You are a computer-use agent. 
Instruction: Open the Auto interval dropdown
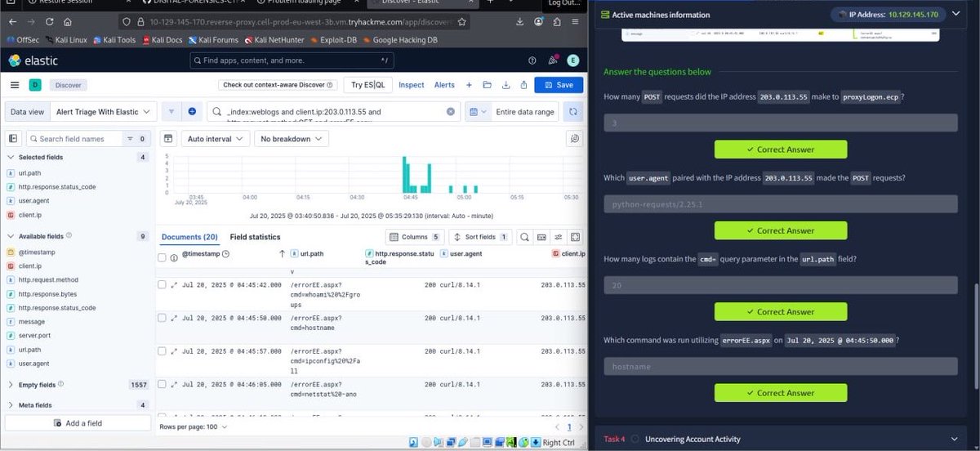pos(215,139)
